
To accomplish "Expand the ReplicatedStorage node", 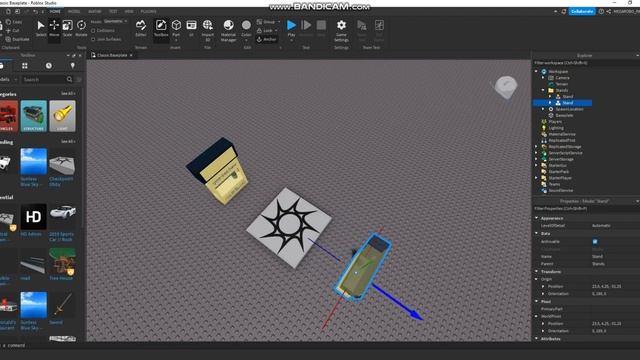I will [536, 147].
